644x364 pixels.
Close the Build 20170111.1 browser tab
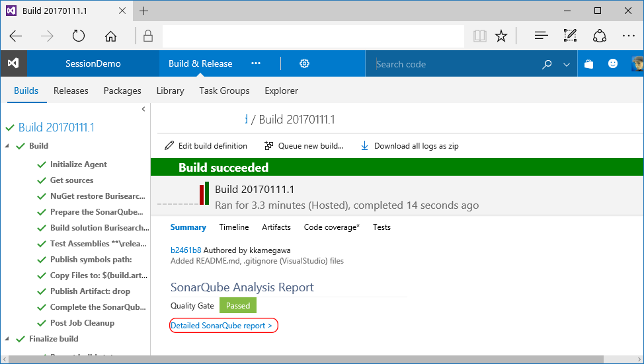122,11
